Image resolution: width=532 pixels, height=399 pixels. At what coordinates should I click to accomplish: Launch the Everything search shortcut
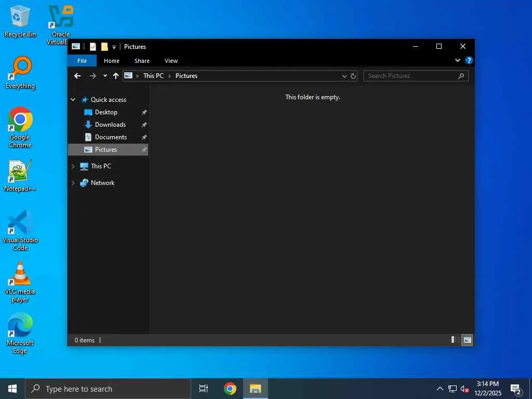click(x=20, y=73)
